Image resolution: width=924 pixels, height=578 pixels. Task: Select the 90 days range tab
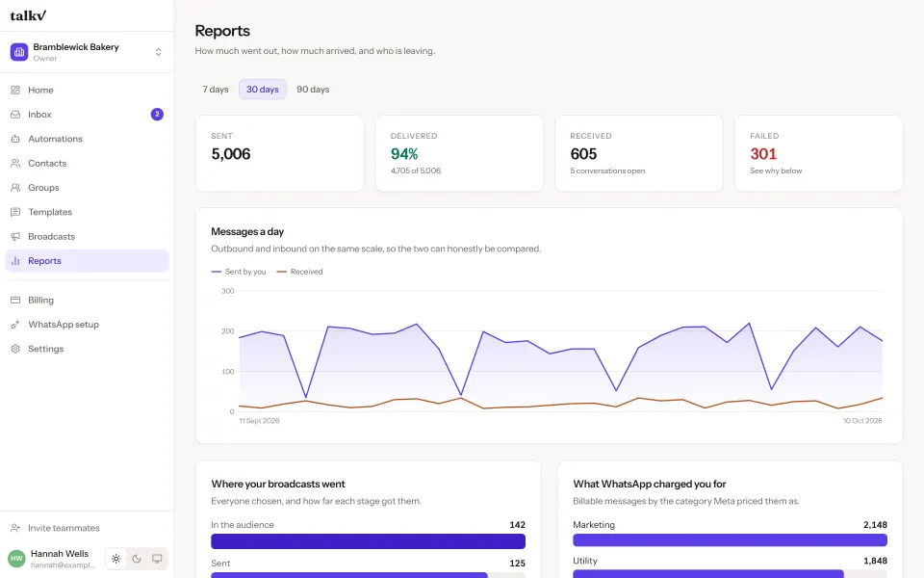313,89
